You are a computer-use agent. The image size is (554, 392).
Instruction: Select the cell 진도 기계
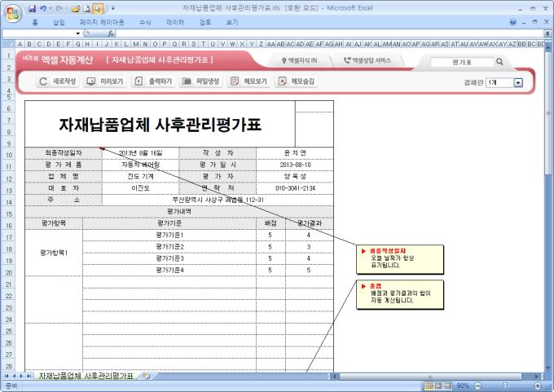pos(140,176)
